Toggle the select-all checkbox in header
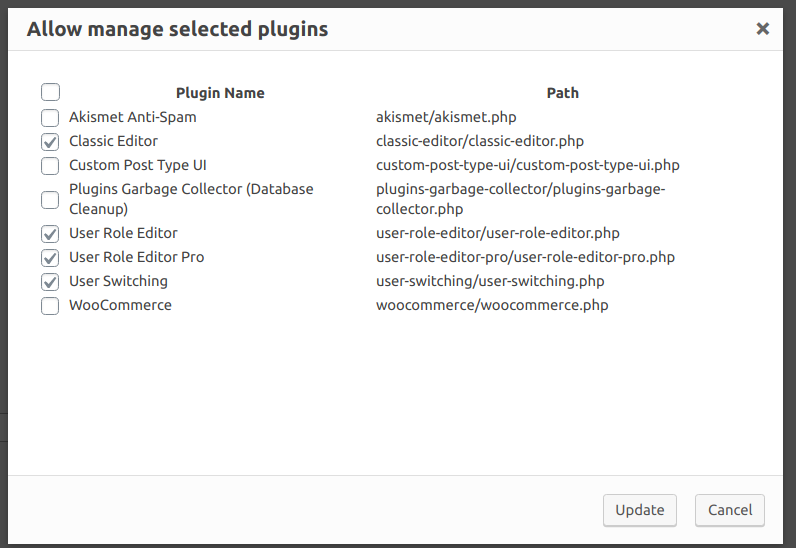The height and width of the screenshot is (548, 796). (50, 92)
